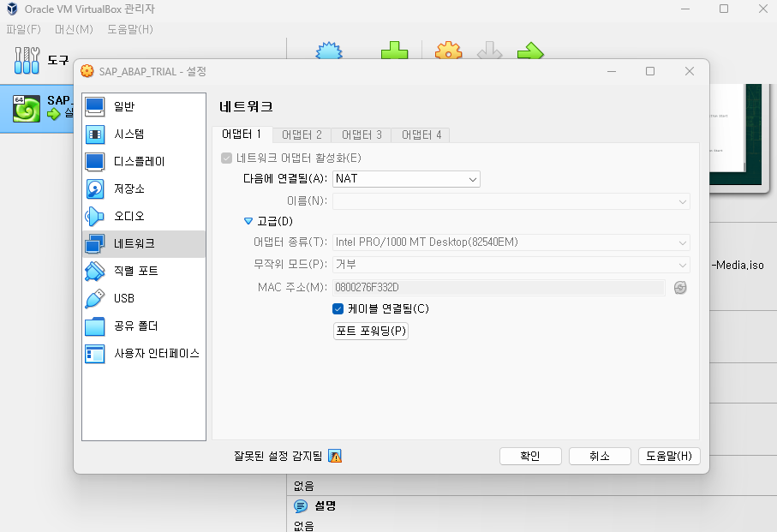The width and height of the screenshot is (777, 532).
Task: Click the 포트 포워딩(P) button
Action: click(371, 331)
